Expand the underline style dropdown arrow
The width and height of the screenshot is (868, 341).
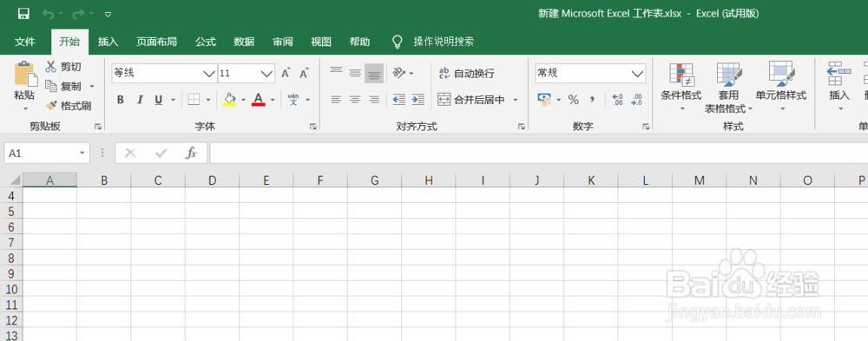(173, 100)
